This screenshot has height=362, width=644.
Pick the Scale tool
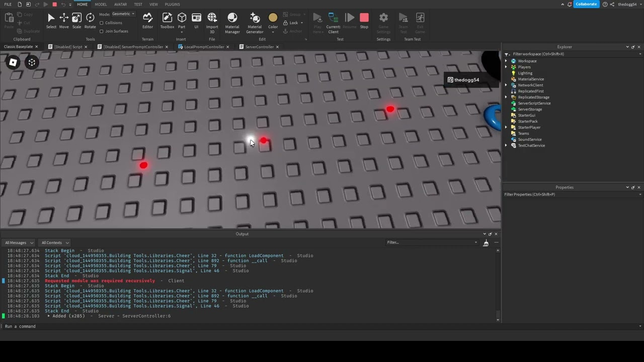point(76,21)
